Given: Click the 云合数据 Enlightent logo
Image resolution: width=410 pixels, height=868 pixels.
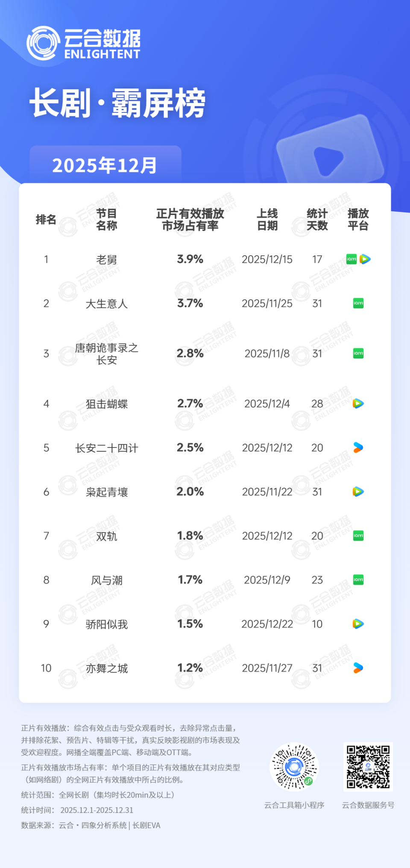Looking at the screenshot, I should 84,43.
